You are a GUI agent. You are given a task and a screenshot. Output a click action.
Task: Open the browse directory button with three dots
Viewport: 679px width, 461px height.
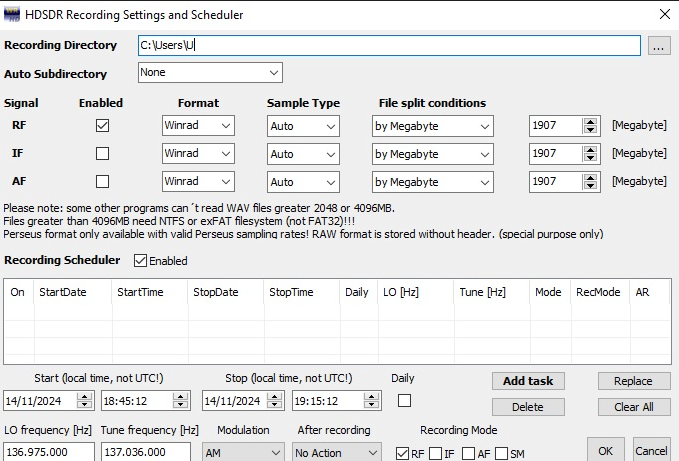[x=659, y=45]
